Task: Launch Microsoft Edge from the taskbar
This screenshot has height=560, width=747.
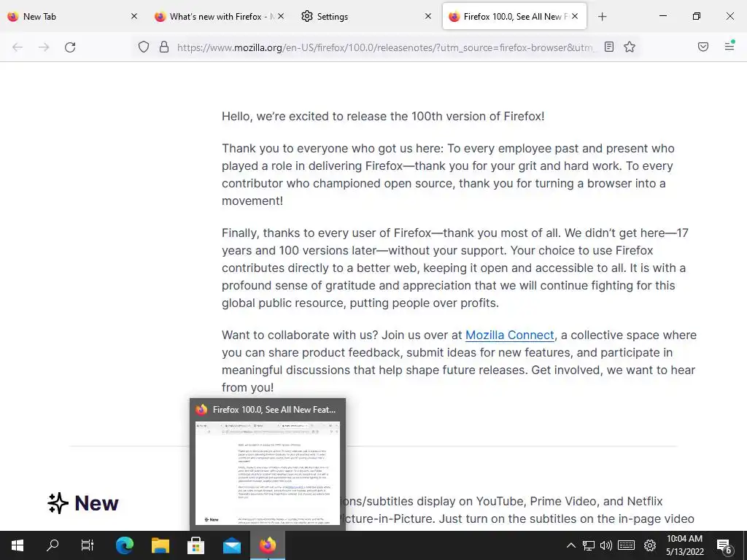Action: pyautogui.click(x=125, y=545)
